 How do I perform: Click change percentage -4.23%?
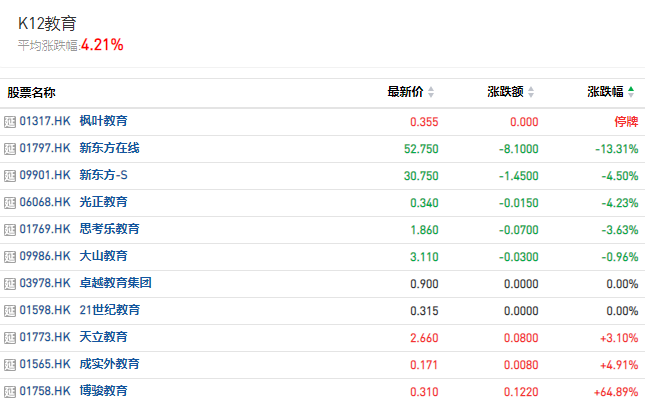620,203
